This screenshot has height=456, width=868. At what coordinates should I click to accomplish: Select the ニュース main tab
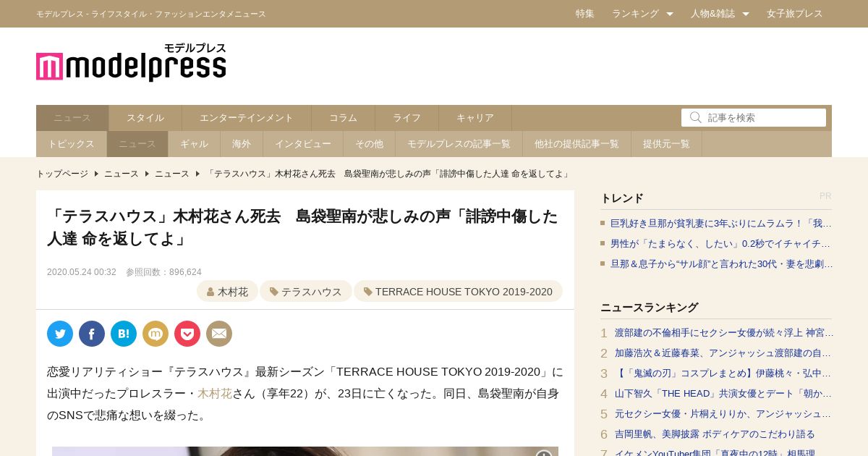pyautogui.click(x=72, y=118)
